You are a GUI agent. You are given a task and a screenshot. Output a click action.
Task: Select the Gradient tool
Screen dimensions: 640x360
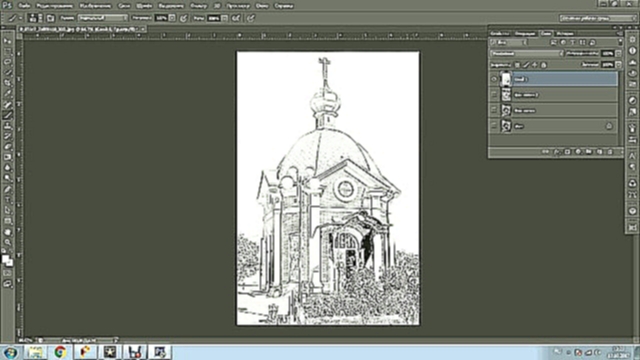[7, 158]
